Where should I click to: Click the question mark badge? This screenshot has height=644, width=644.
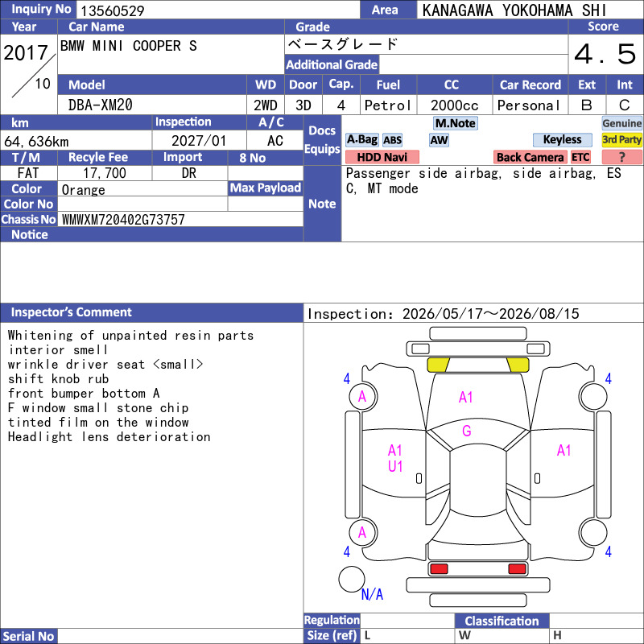tap(621, 157)
